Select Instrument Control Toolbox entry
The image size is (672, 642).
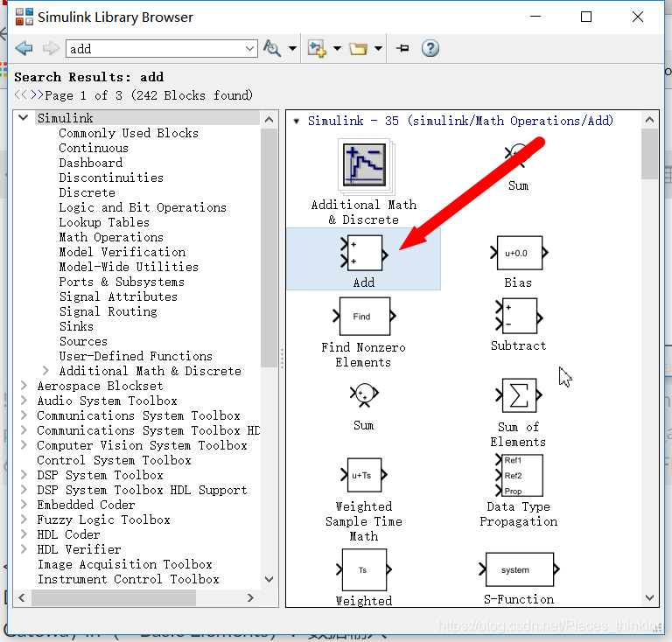128,580
